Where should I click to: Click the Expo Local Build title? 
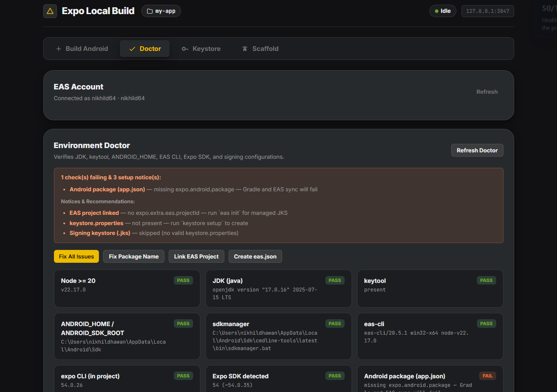pos(98,11)
